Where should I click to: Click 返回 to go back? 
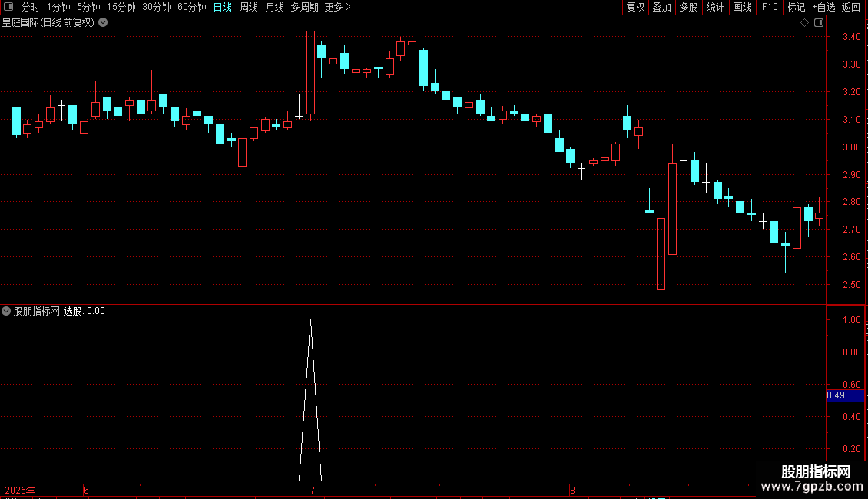click(851, 7)
